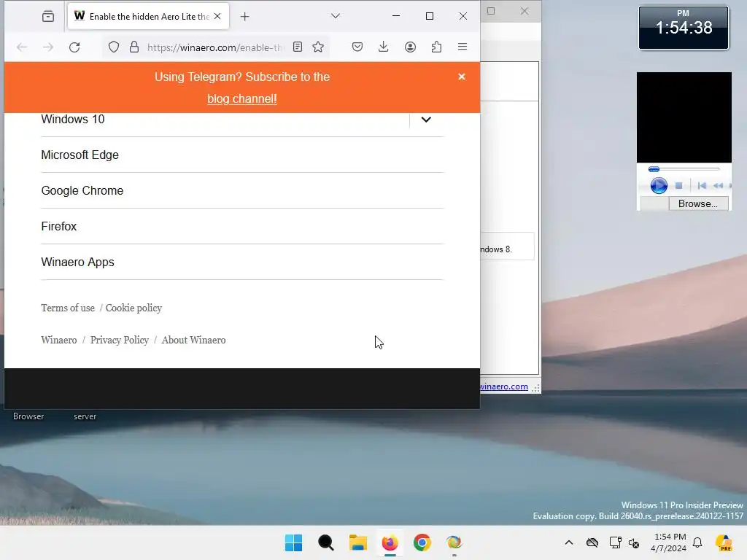Screen dimensions: 747x560
Task: Open Terms of use link
Action: pos(68,308)
